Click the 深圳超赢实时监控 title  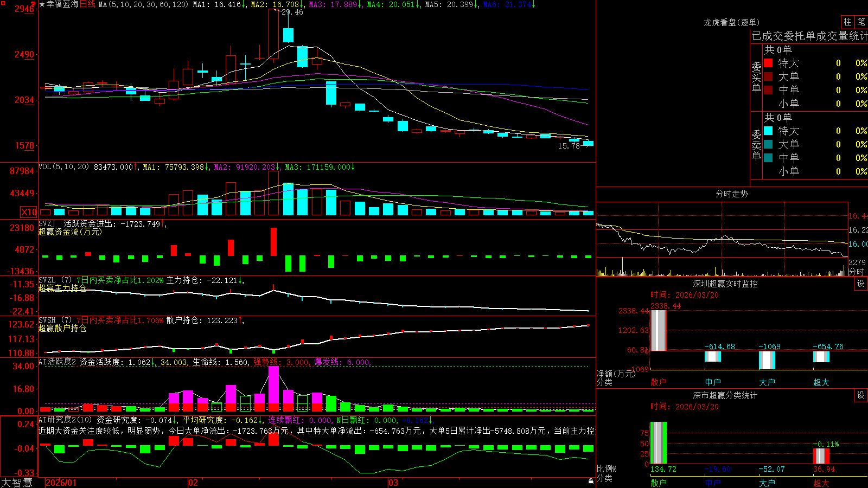pyautogui.click(x=725, y=284)
